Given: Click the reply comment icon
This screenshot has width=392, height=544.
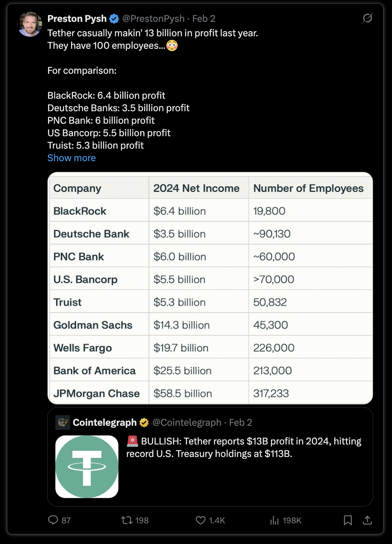Looking at the screenshot, I should tap(53, 520).
